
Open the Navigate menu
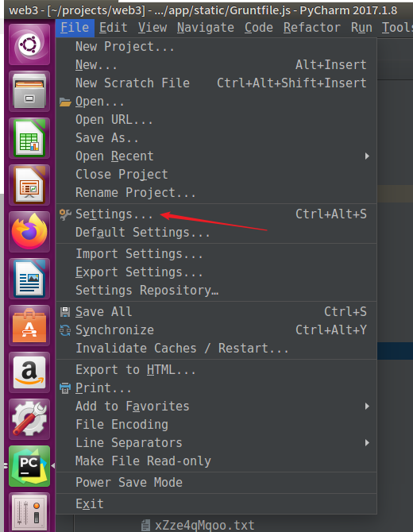click(x=206, y=28)
